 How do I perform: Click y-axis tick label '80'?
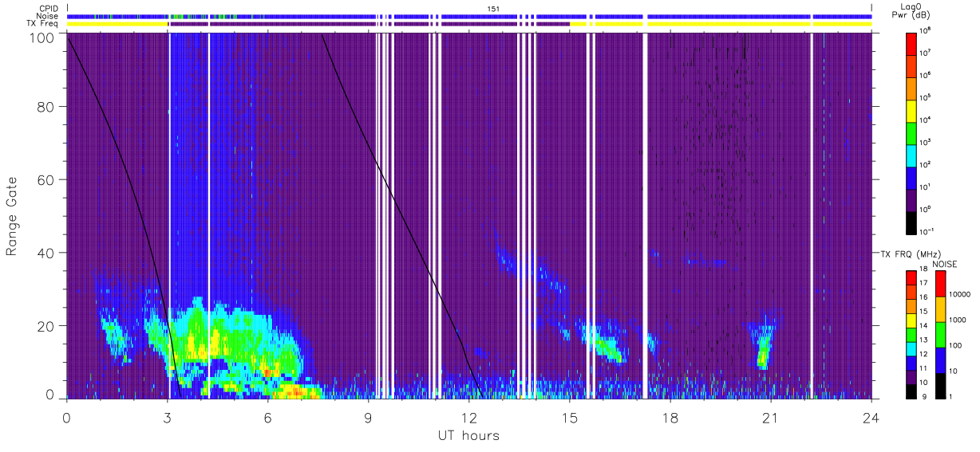click(45, 107)
